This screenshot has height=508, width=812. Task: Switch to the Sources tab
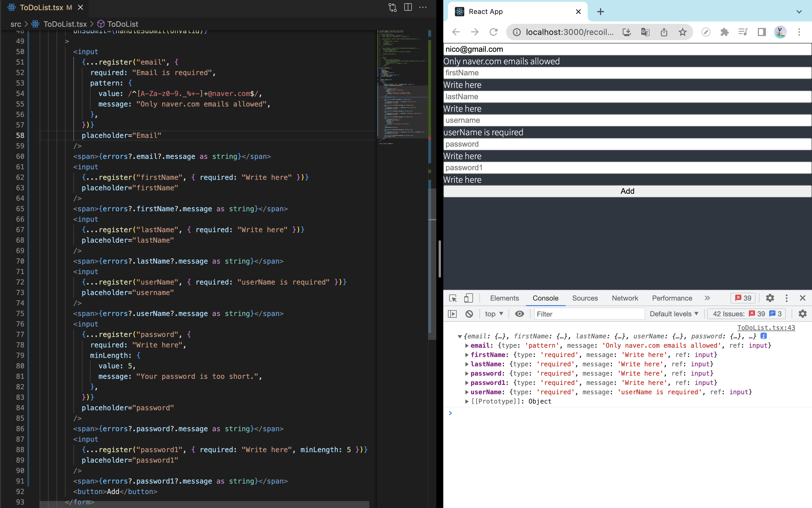click(585, 298)
